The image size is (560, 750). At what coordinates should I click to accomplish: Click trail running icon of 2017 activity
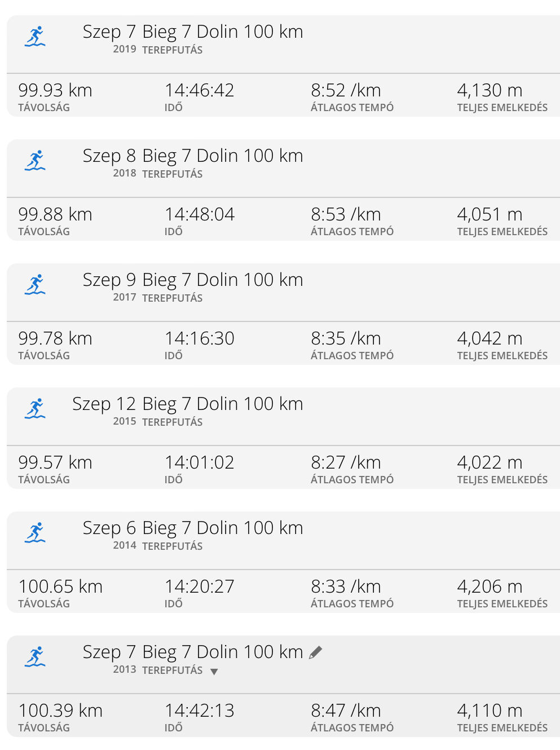pos(35,285)
